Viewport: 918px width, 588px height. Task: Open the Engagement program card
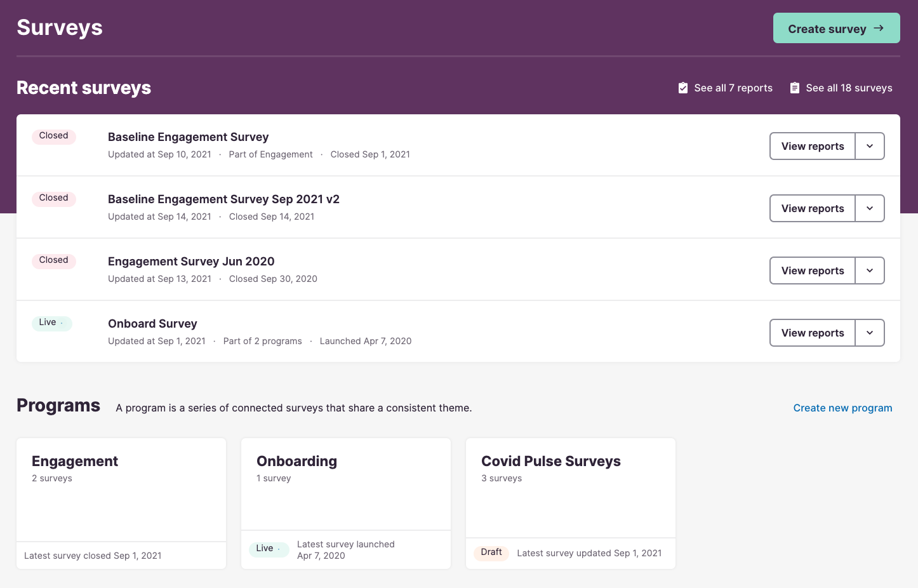click(121, 503)
